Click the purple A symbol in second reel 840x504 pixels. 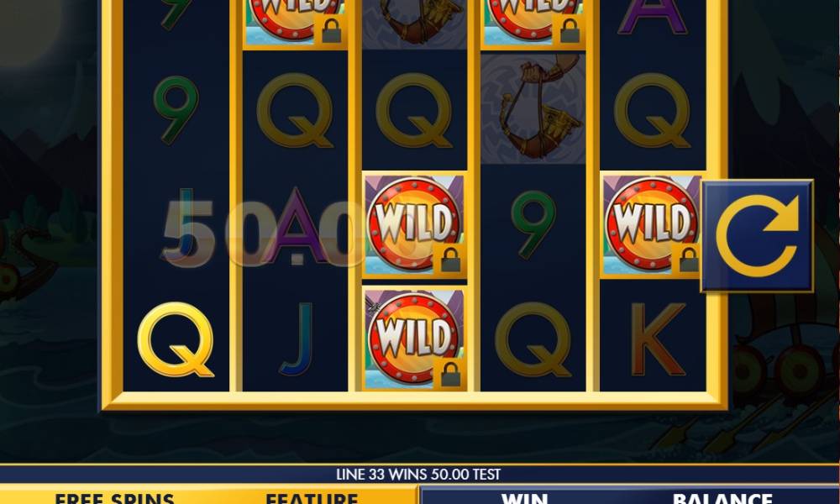click(x=295, y=225)
